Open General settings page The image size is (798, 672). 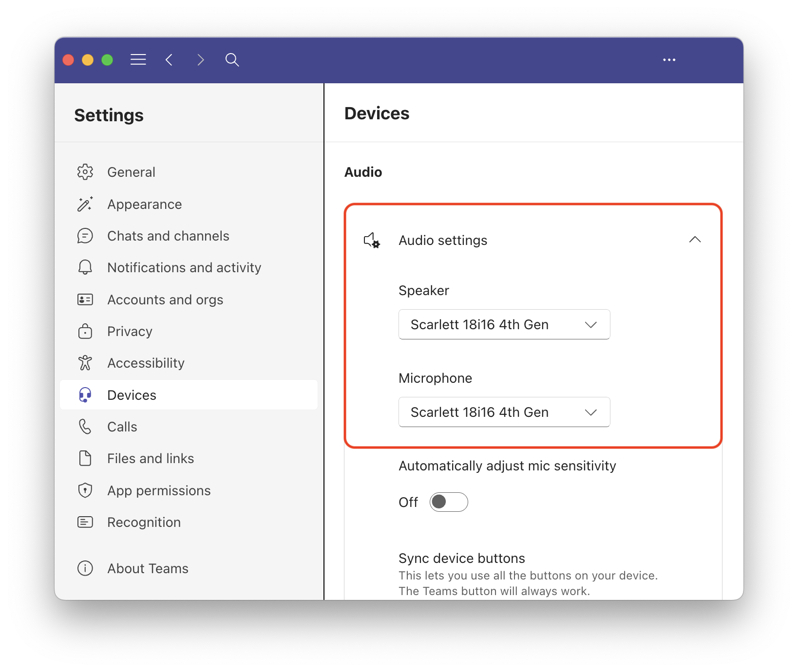(x=189, y=172)
